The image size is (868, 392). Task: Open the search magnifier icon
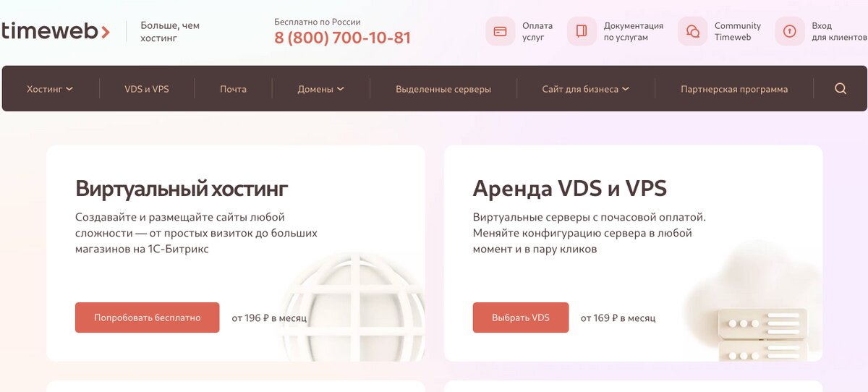point(841,89)
